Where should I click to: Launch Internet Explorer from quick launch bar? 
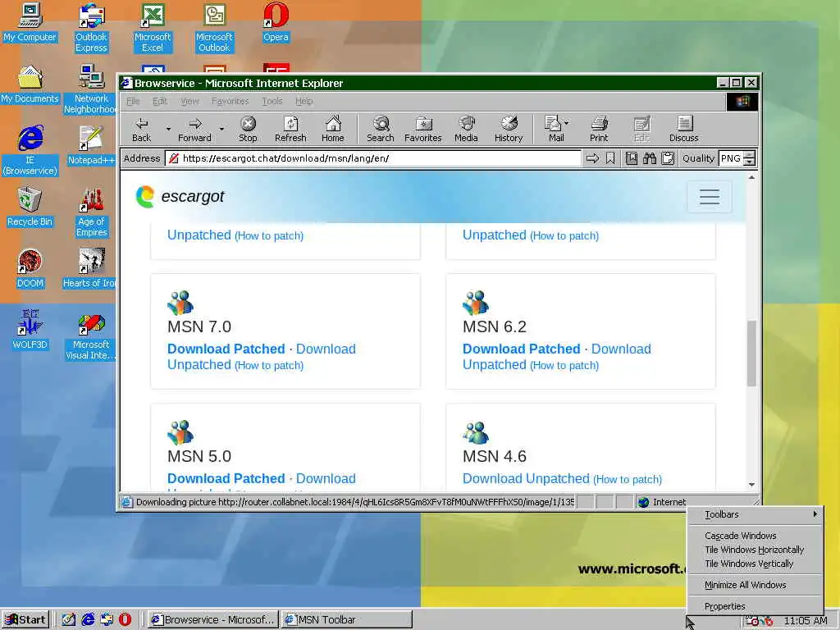88,619
